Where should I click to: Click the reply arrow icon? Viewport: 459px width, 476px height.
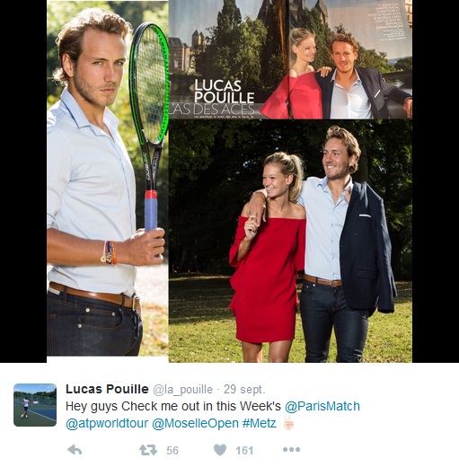coord(75,450)
